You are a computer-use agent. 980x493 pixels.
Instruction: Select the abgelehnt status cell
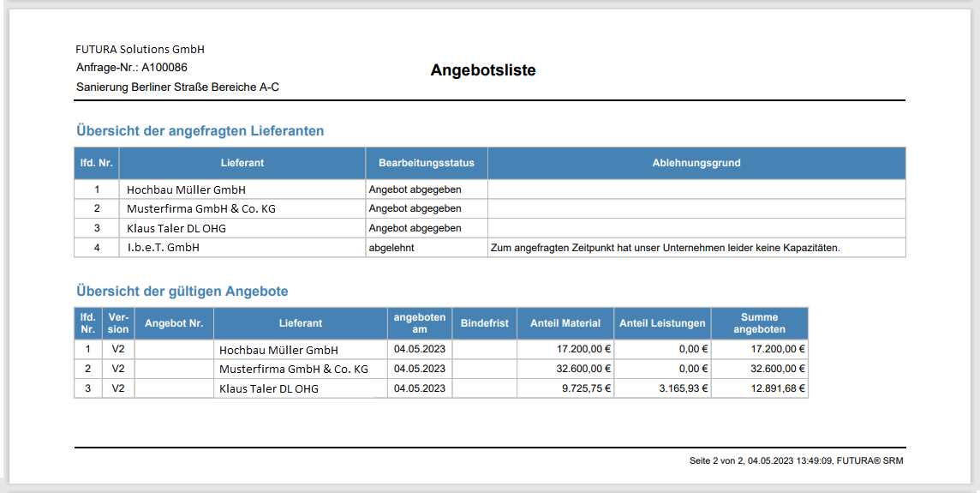391,248
